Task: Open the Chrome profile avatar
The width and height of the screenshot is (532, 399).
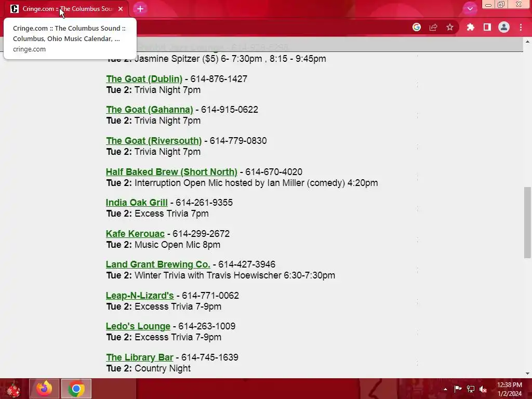Action: [504, 27]
